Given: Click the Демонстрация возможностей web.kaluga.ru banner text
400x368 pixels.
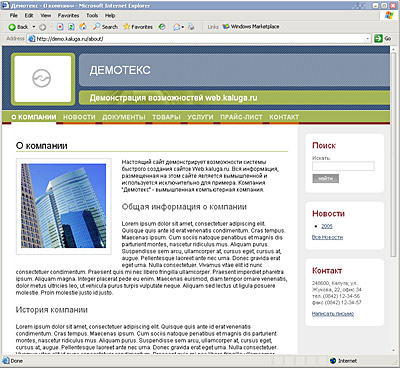Looking at the screenshot, I should coord(173,98).
